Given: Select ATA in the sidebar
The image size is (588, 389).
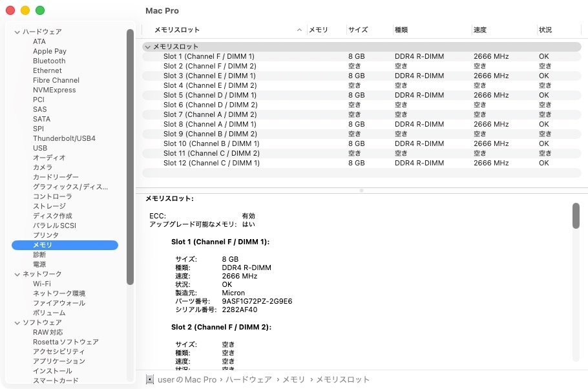Looking at the screenshot, I should click(x=39, y=41).
